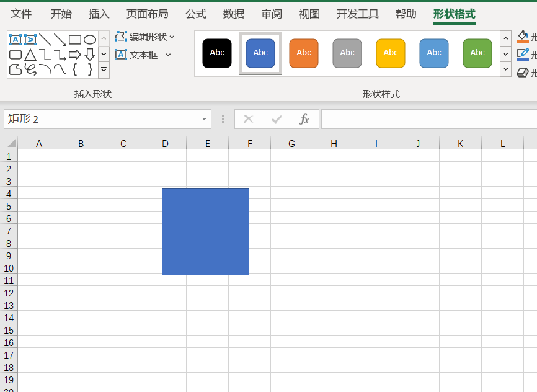Pick the elbow connector shape

pos(45,55)
